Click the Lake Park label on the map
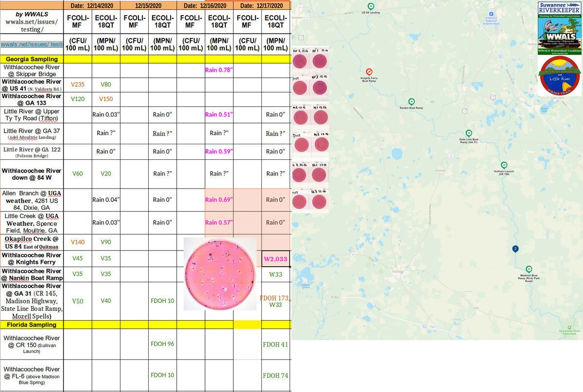583x392 pixels. pyautogui.click(x=557, y=98)
